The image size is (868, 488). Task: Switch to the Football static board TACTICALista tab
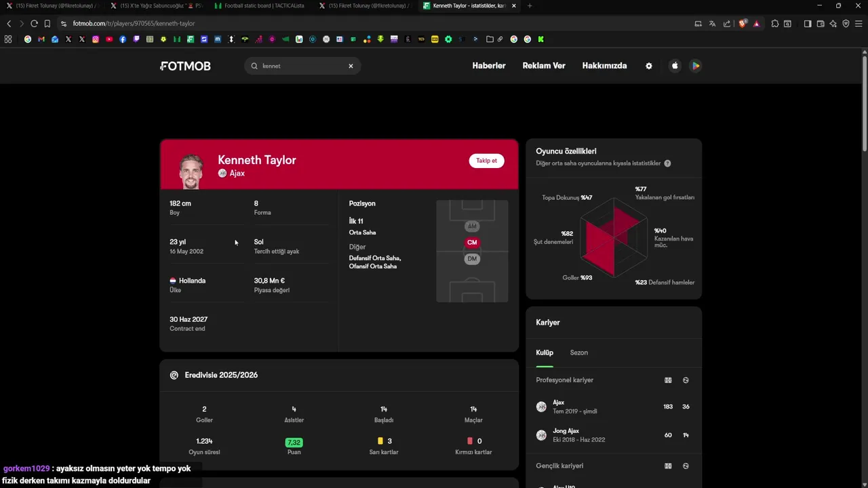coord(260,5)
